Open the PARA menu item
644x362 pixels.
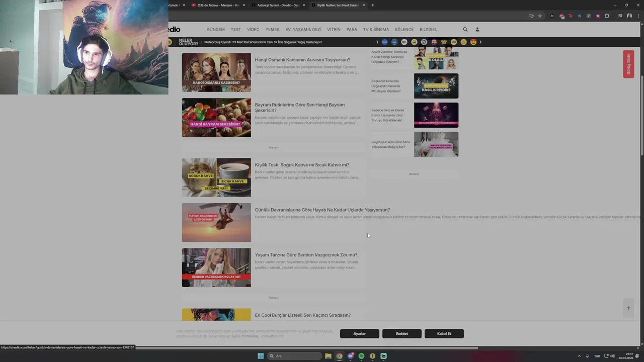[x=352, y=30]
